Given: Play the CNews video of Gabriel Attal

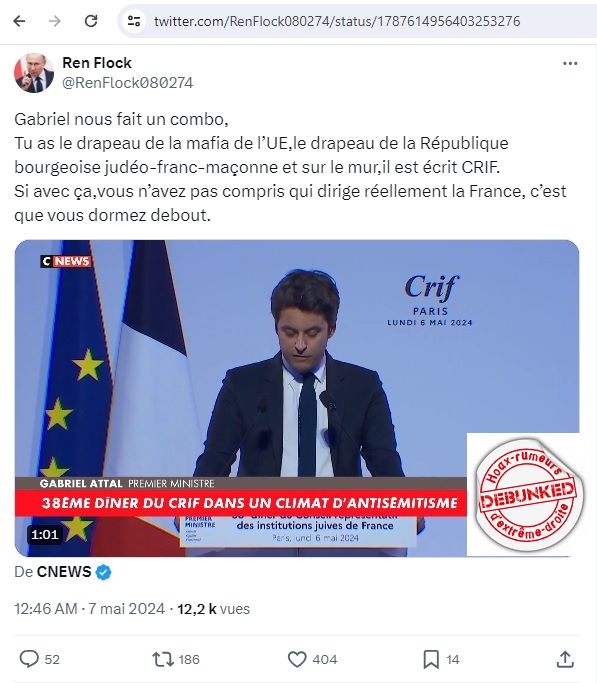Looking at the screenshot, I should click(297, 398).
